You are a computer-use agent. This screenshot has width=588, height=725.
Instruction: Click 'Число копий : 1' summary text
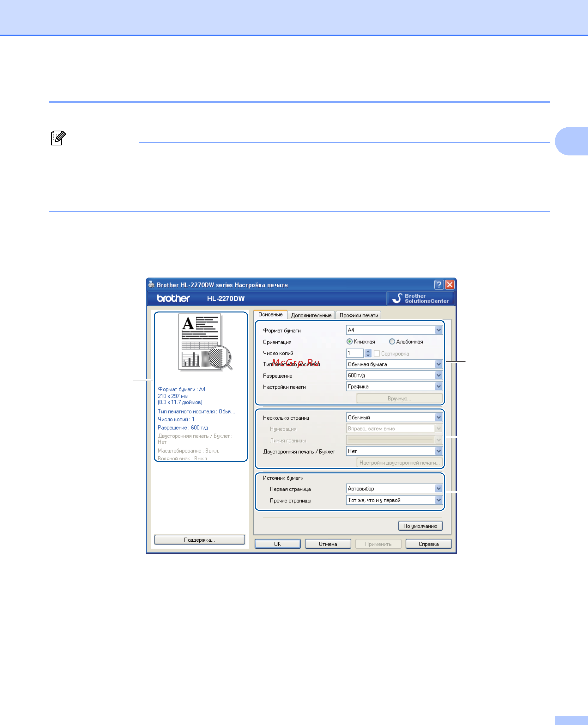click(x=176, y=419)
